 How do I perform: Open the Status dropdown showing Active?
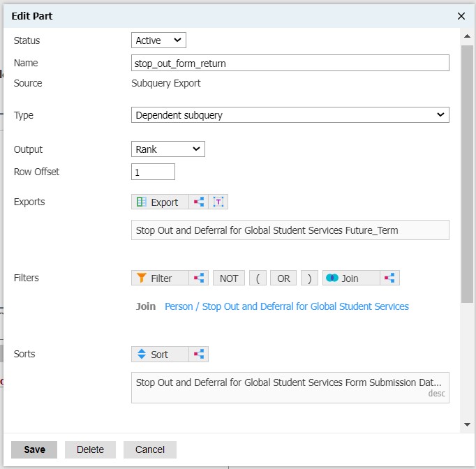pos(158,40)
